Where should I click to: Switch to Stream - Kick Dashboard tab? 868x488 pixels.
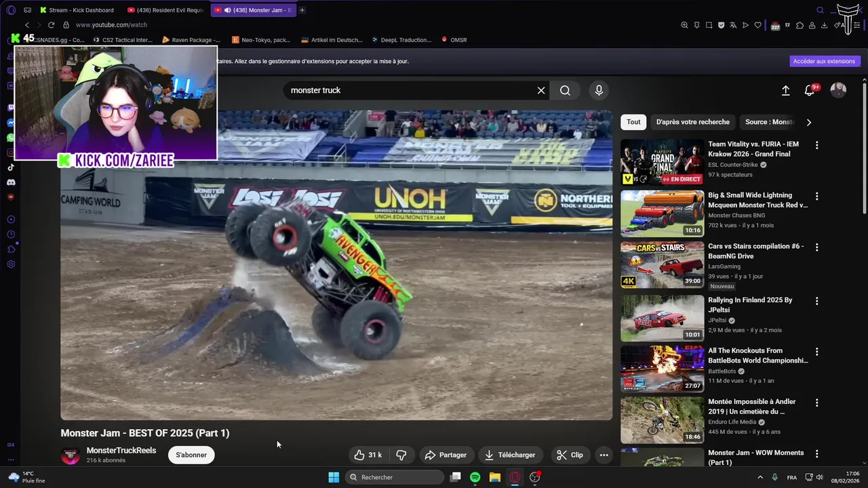tap(78, 10)
